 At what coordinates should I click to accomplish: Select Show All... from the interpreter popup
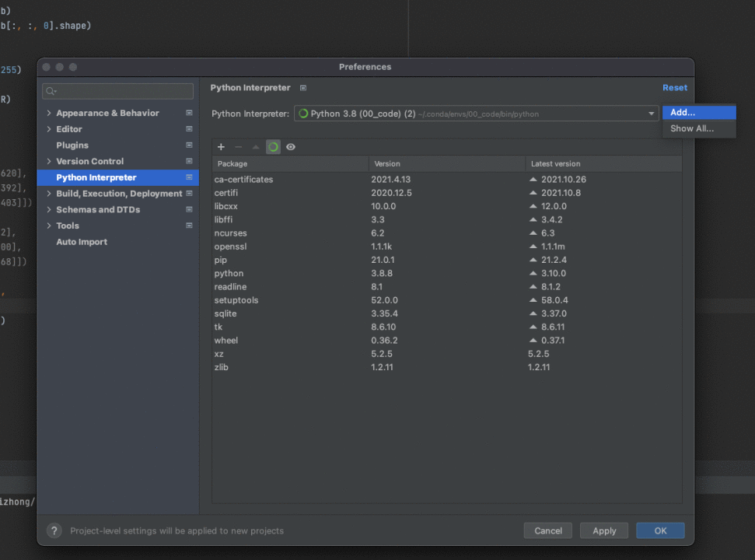[x=699, y=128]
